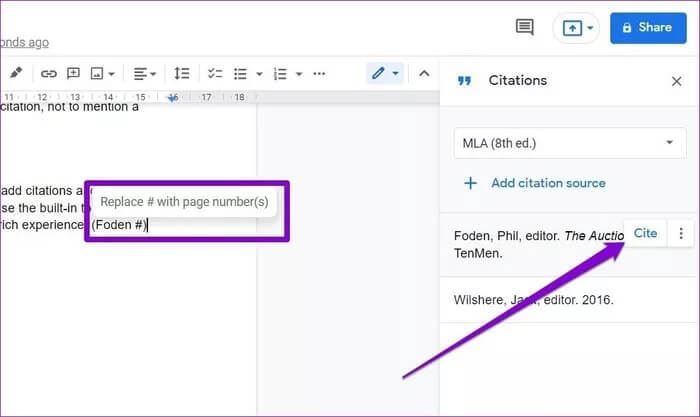Hide the menus with the up chevron
Screen dimensions: 700x417
click(x=423, y=73)
